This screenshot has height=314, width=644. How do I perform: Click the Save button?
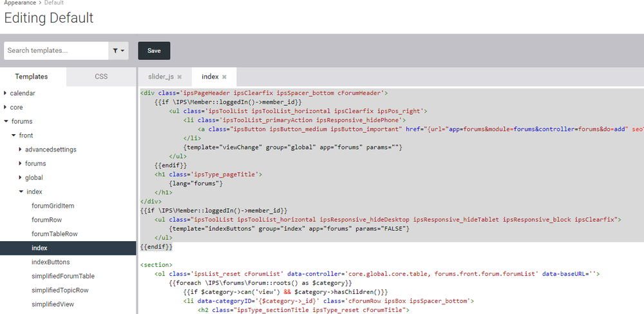154,50
